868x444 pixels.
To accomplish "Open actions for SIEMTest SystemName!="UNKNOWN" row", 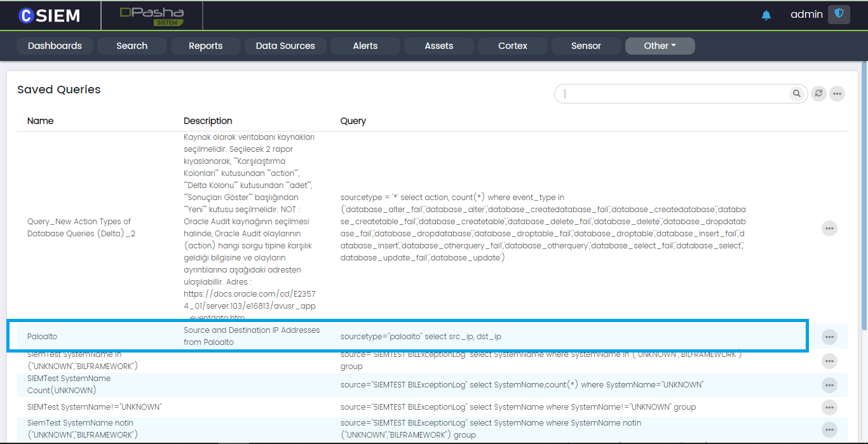I will point(829,407).
